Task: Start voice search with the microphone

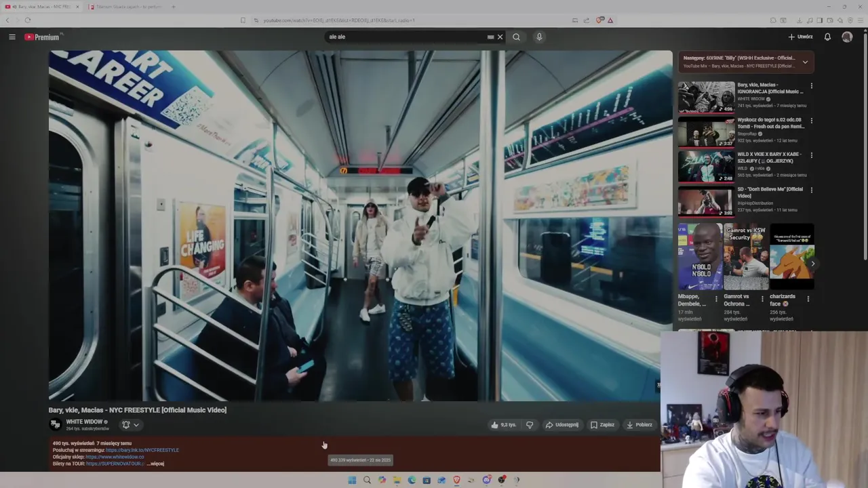Action: (x=539, y=37)
